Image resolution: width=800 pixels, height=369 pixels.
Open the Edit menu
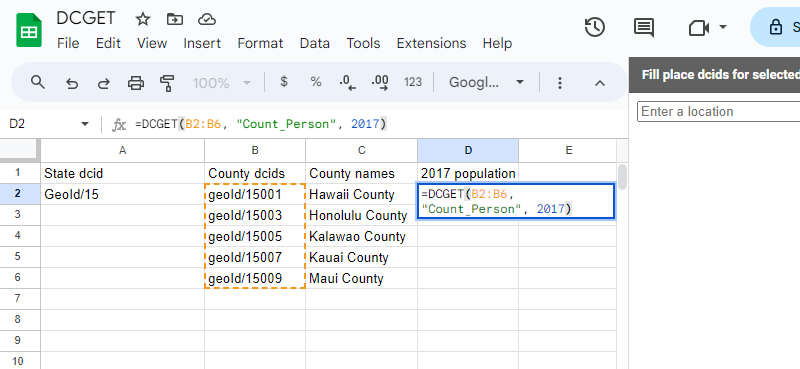click(108, 43)
